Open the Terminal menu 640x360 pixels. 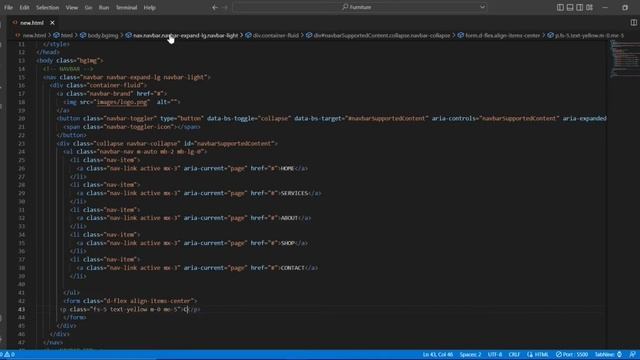[127, 7]
